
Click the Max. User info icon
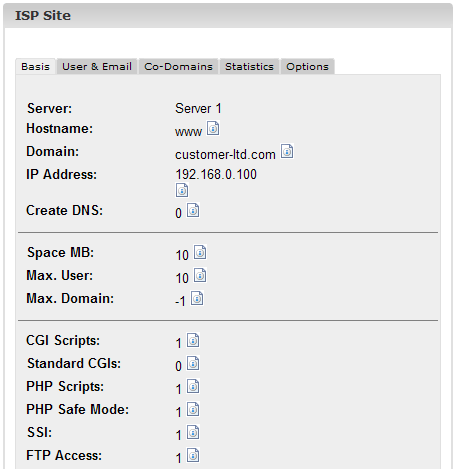point(200,275)
